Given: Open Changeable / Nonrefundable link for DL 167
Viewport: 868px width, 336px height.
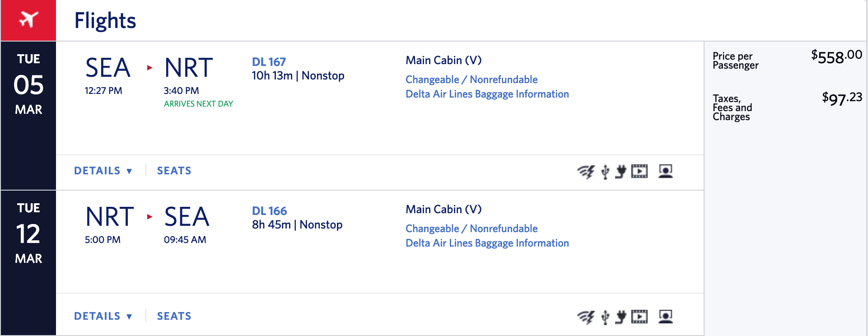Looking at the screenshot, I should (x=471, y=79).
